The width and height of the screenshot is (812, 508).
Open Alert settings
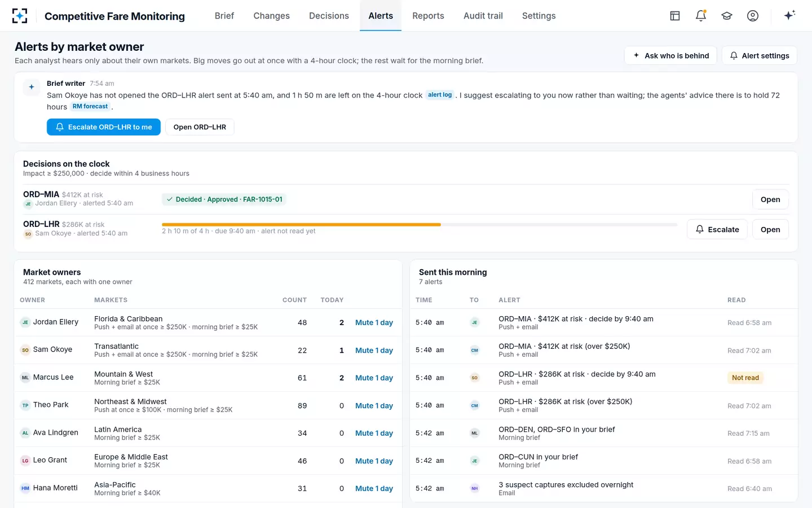760,55
